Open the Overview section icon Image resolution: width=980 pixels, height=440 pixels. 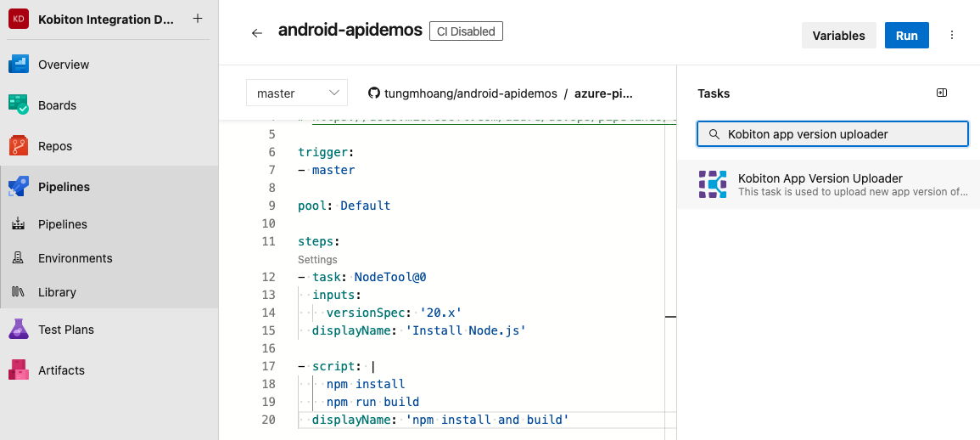click(x=19, y=65)
